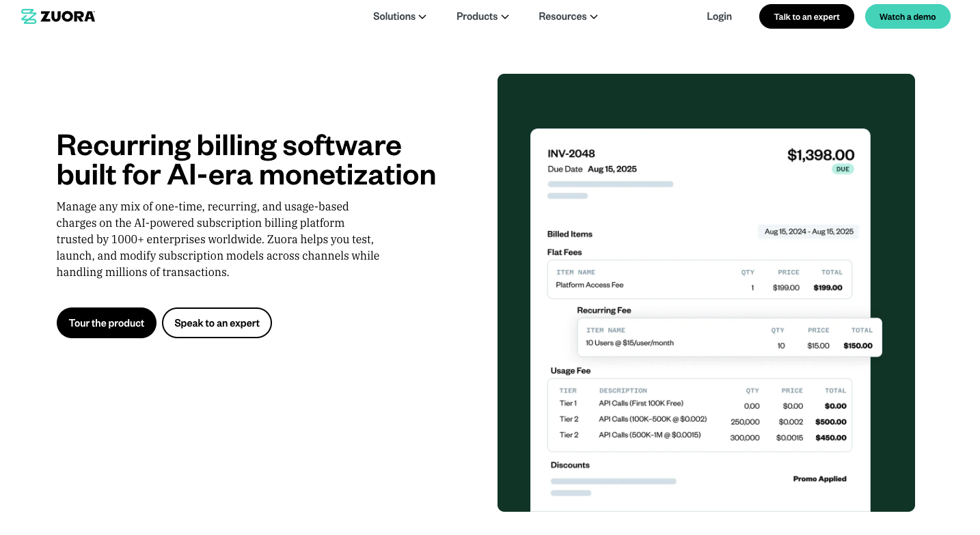Viewport: 980px width, 535px height.
Task: Click the Promo Applied label
Action: coord(819,479)
